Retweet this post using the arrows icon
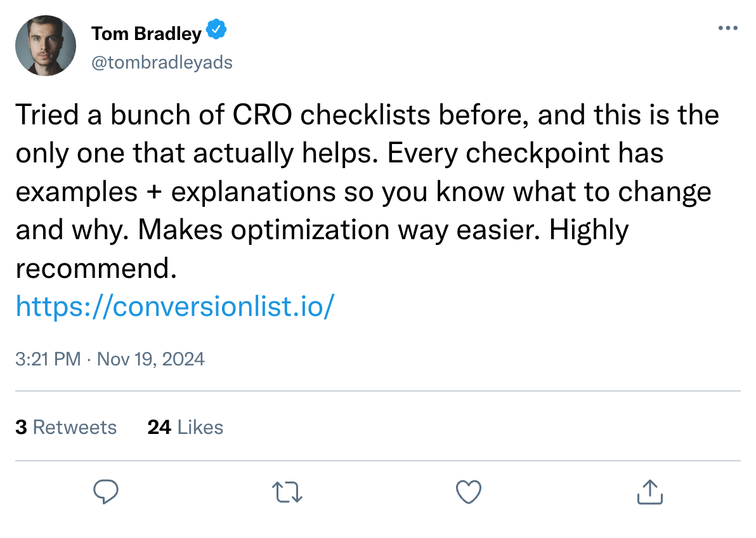The height and width of the screenshot is (538, 756). click(x=287, y=492)
